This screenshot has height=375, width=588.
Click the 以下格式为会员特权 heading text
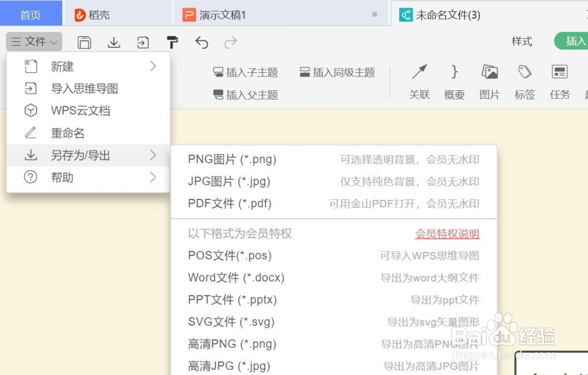(x=240, y=234)
